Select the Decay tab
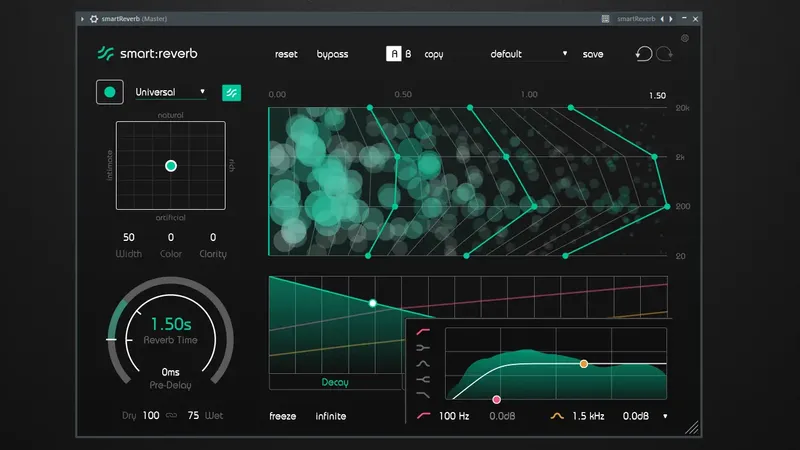 pyautogui.click(x=335, y=382)
